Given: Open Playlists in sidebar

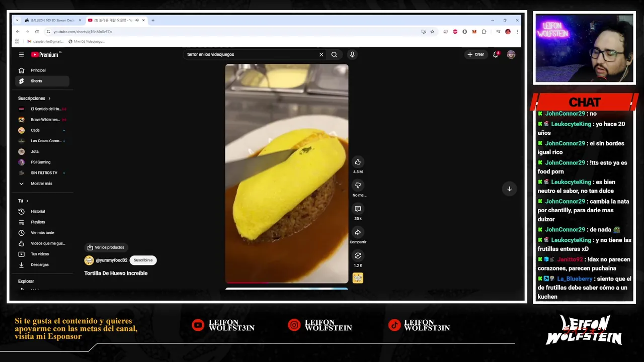Looking at the screenshot, I should point(43,222).
